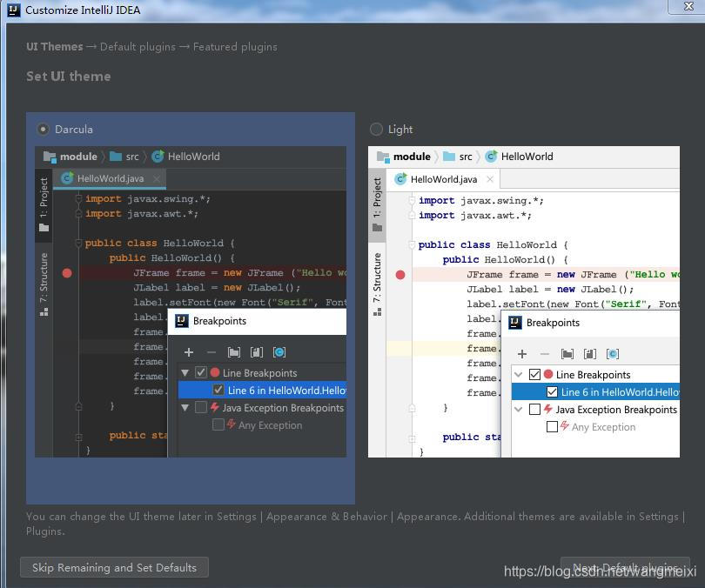Toggle Java Exception Breakpoints checkbox in Light preview
This screenshot has height=588, width=705.
pos(534,409)
